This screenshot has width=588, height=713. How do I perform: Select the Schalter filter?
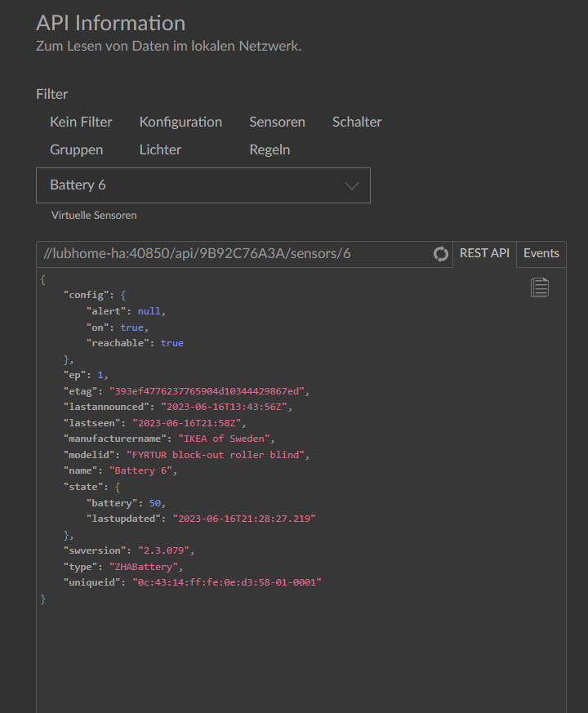coord(357,122)
